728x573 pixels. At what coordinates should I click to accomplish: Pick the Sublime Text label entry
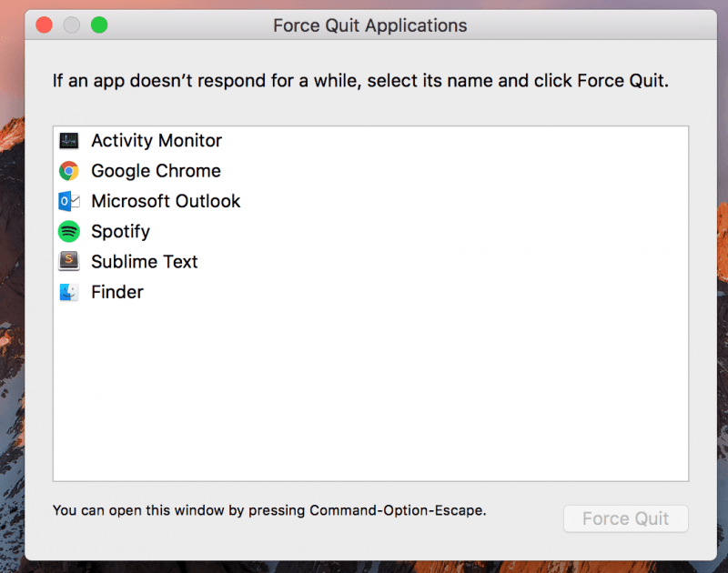[144, 262]
